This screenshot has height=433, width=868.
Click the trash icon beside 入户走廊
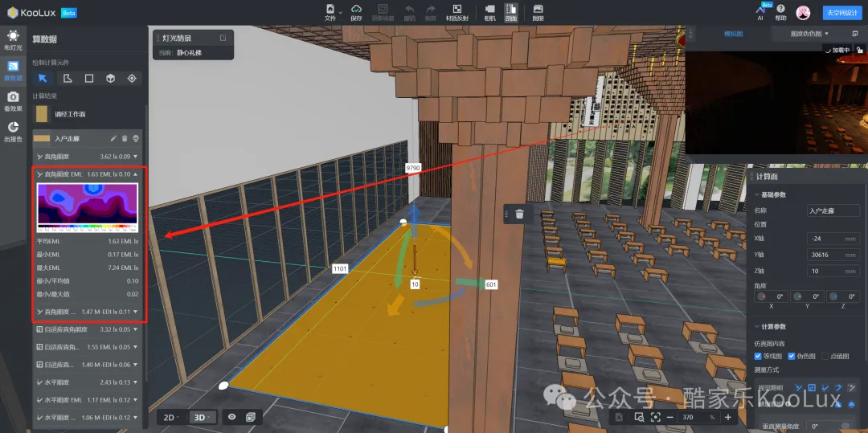[x=125, y=138]
